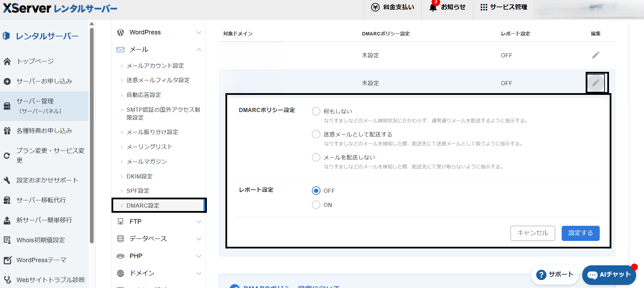
Task: Open 自動応答設定 menu item
Action: click(144, 95)
